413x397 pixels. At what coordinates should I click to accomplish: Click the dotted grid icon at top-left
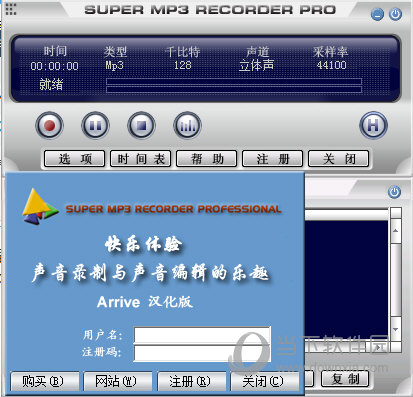tap(11, 9)
